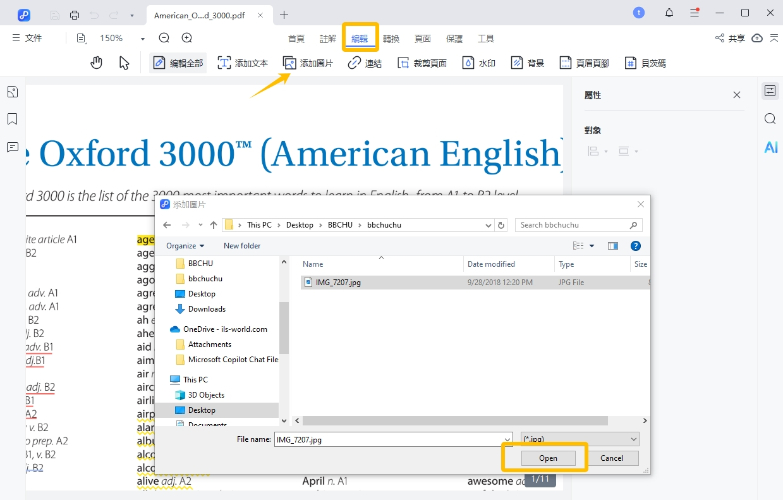Image resolution: width=783 pixels, height=500 pixels.
Task: Click the Edit All button
Action: (178, 63)
